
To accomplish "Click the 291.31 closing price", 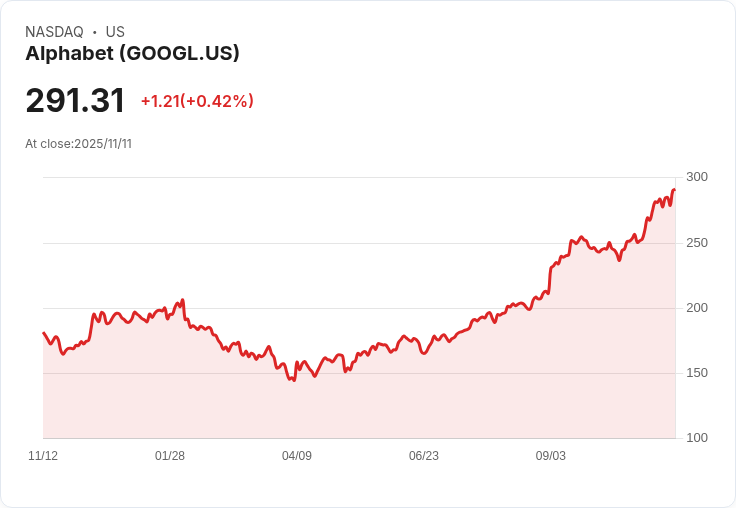I will pyautogui.click(x=75, y=101).
